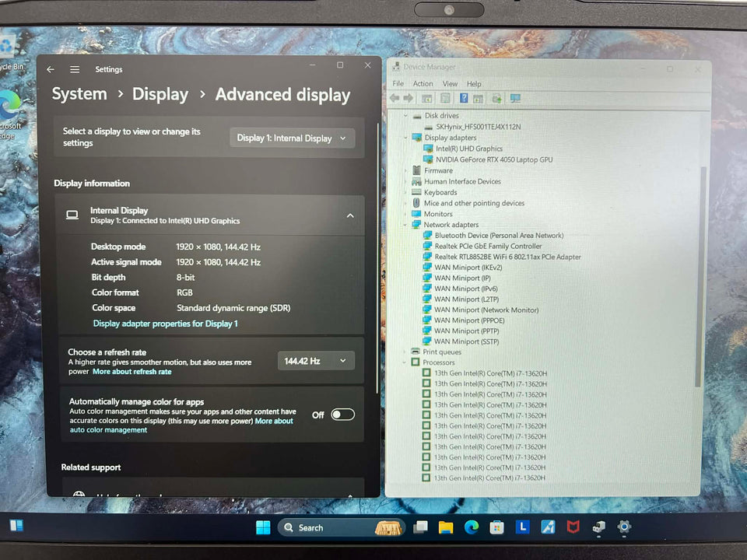Click the Scan for hardware changes toolbar icon
747x560 pixels.
(x=496, y=98)
